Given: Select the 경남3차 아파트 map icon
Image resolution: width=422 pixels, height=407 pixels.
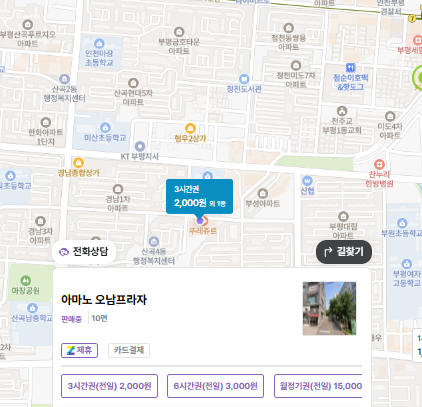Looking at the screenshot, I should point(40,221).
